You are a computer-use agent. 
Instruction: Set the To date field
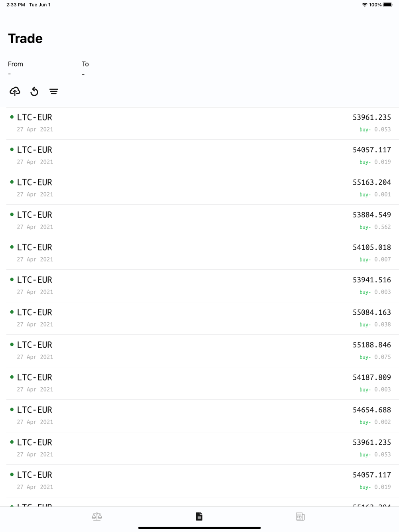click(85, 69)
